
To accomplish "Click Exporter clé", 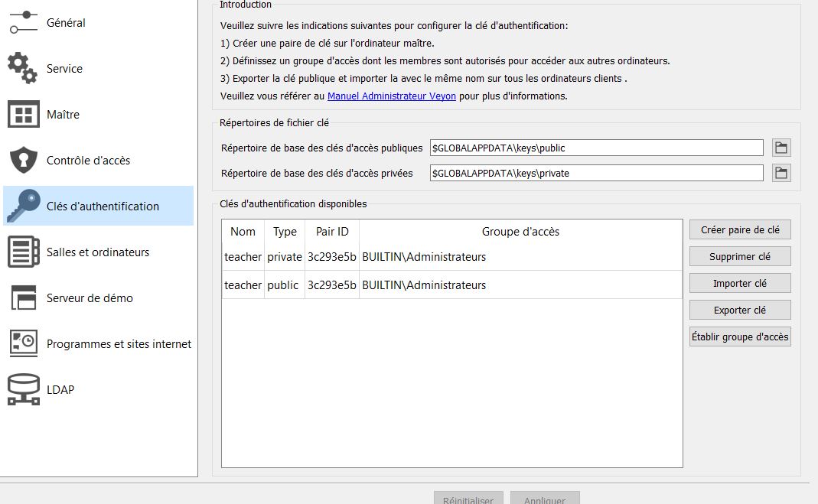I will 739,309.
